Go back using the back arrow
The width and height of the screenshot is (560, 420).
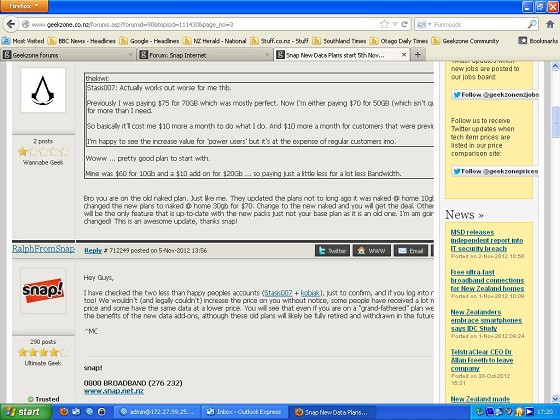tap(11, 24)
